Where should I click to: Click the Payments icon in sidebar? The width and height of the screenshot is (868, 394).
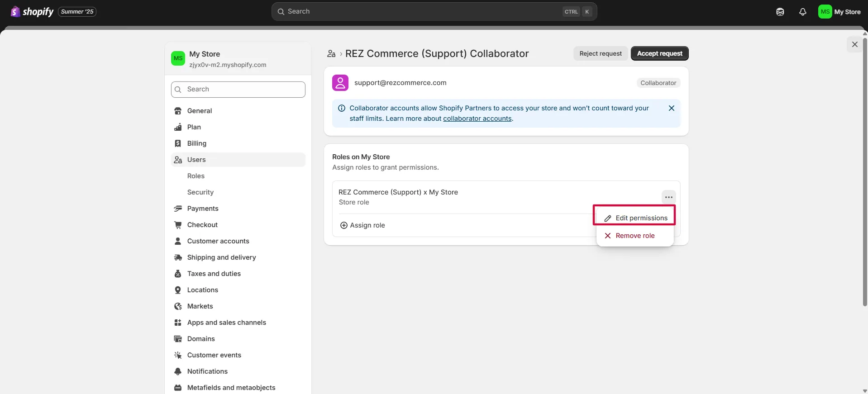tap(178, 209)
